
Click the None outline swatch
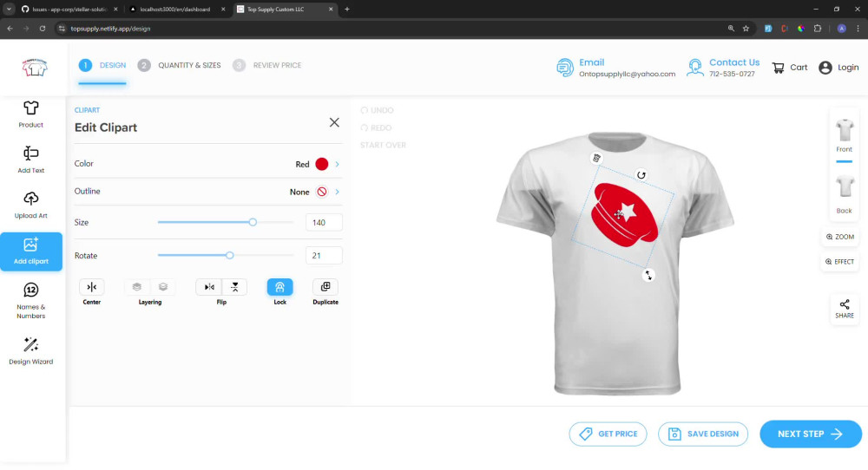pos(322,192)
